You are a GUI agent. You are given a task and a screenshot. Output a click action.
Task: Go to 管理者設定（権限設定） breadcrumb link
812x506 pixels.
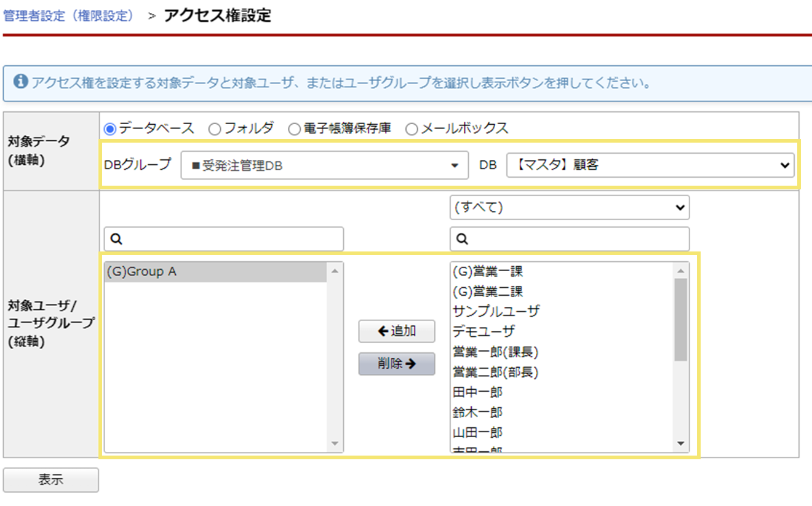tap(69, 16)
